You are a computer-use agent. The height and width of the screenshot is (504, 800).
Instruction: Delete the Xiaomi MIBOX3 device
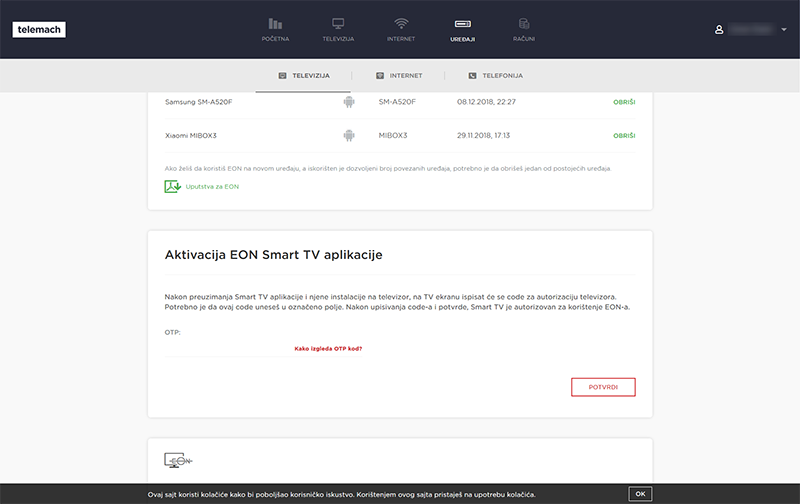[x=624, y=136]
